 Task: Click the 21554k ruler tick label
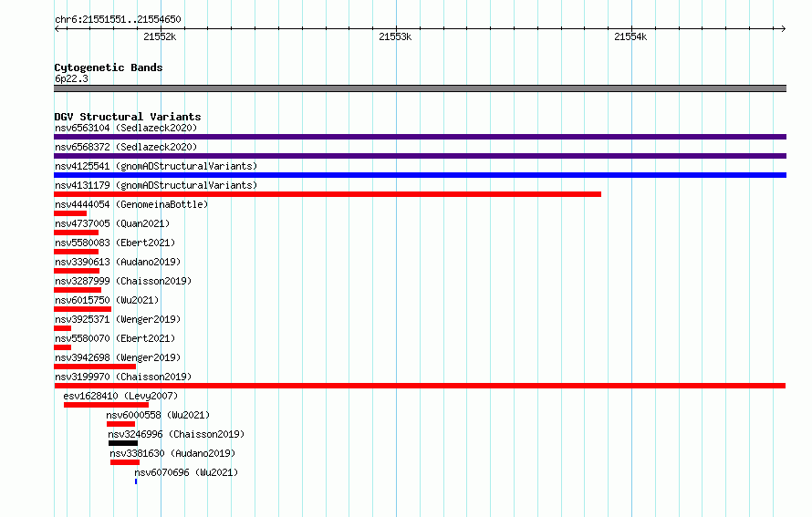point(630,36)
